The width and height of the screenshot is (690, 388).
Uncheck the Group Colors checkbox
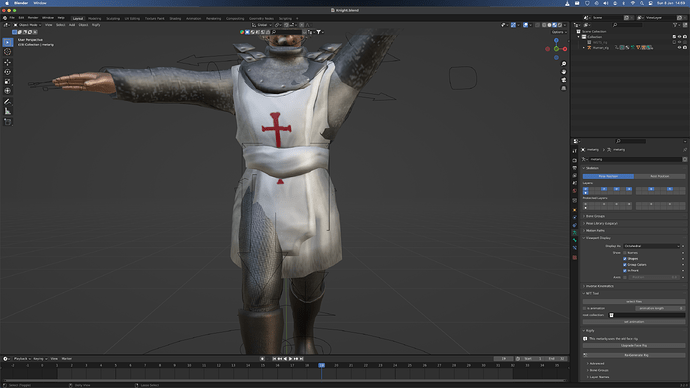[625, 265]
